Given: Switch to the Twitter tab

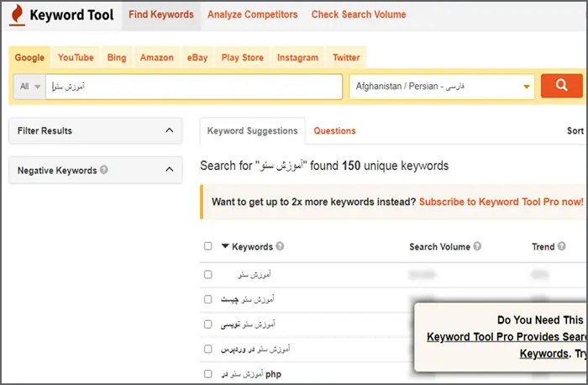Looking at the screenshot, I should (346, 57).
